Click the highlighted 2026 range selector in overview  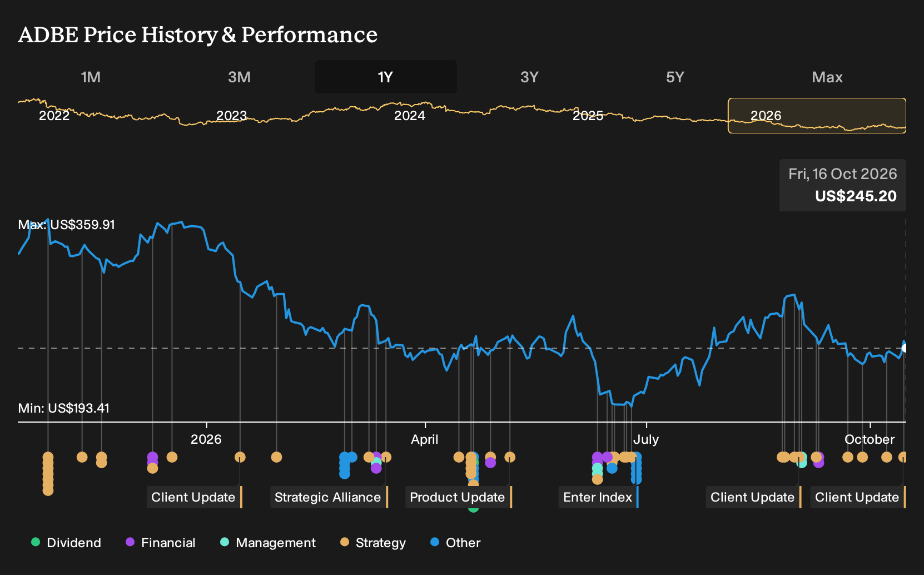(x=817, y=116)
